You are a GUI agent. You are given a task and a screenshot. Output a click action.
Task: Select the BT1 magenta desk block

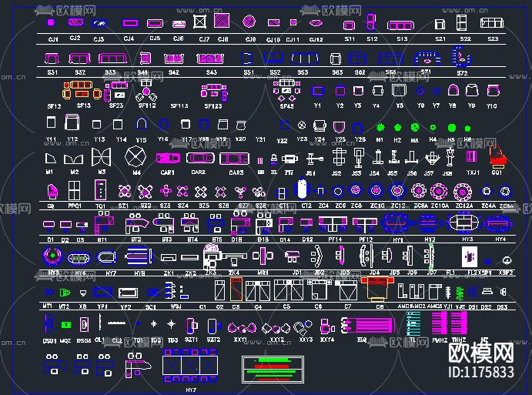click(103, 223)
